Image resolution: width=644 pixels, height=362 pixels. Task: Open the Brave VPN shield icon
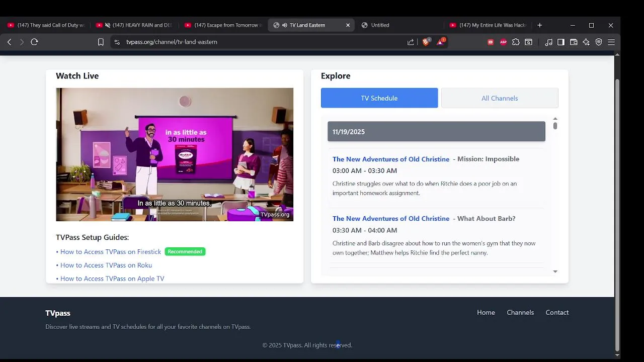pos(599,42)
